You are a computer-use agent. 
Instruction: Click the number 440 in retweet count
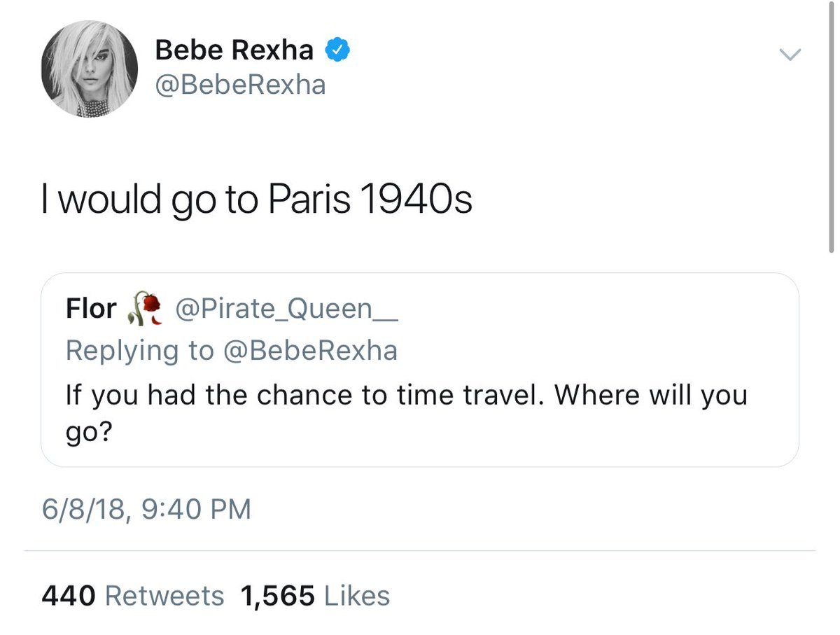69,596
